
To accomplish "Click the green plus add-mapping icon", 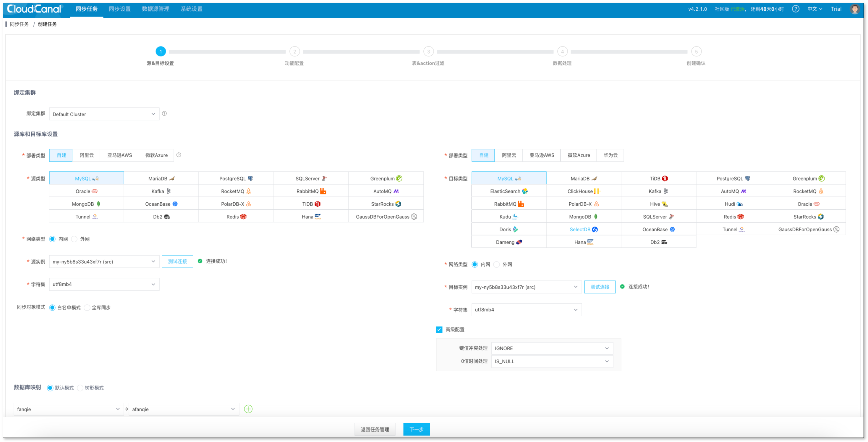I will 248,409.
